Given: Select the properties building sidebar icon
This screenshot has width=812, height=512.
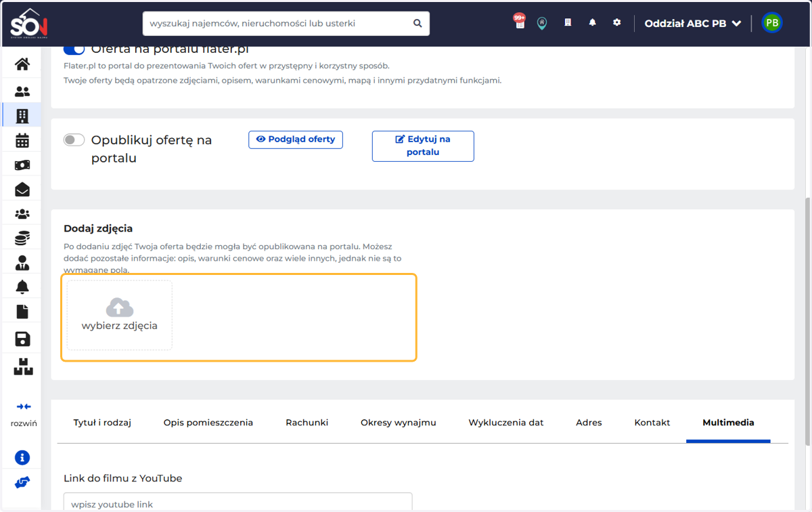Looking at the screenshot, I should point(22,116).
